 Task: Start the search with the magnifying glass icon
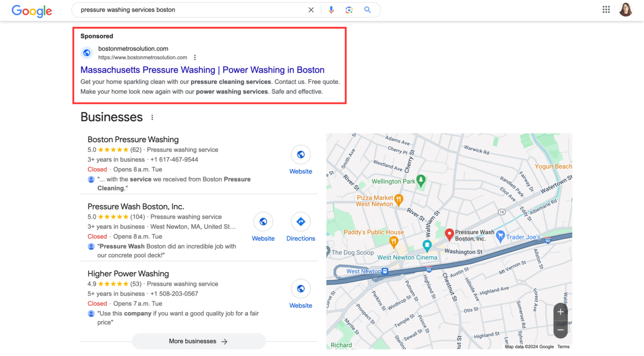point(367,9)
